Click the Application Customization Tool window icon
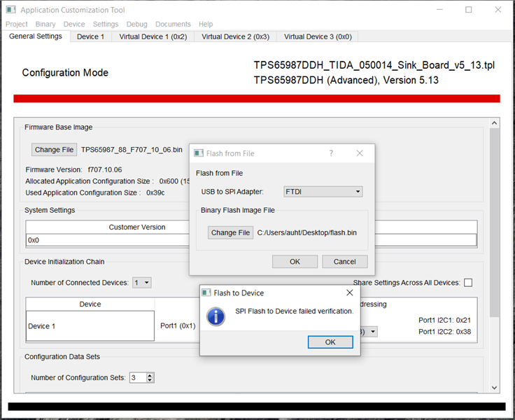 pos(10,10)
